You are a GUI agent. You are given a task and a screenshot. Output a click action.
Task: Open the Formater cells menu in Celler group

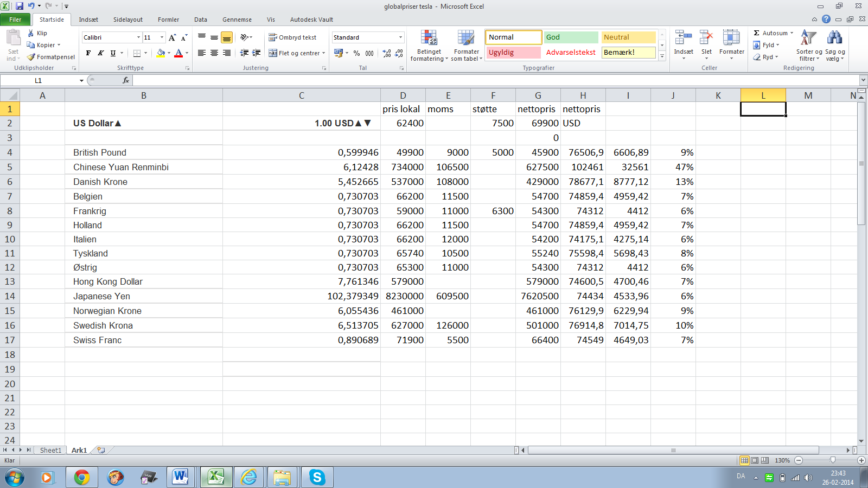pos(731,46)
